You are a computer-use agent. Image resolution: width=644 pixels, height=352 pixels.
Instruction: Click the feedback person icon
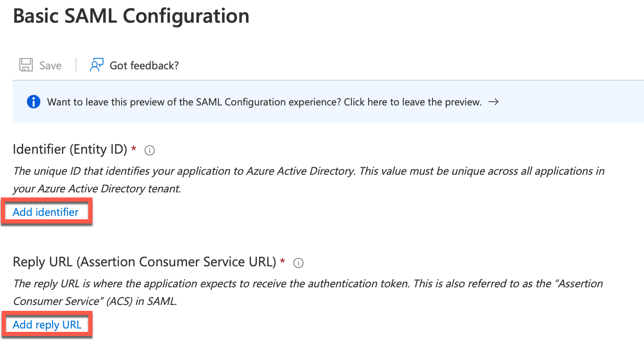[x=96, y=65]
